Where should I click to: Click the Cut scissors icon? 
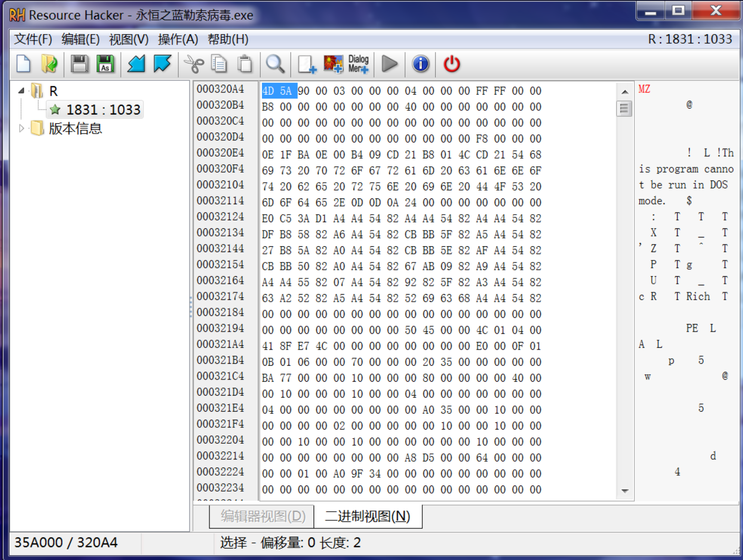click(194, 64)
